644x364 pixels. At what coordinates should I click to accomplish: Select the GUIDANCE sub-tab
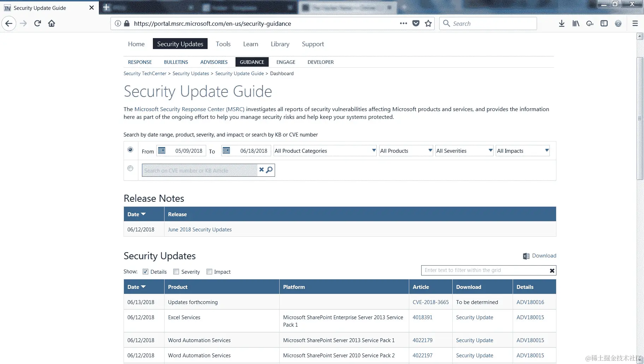coord(252,62)
